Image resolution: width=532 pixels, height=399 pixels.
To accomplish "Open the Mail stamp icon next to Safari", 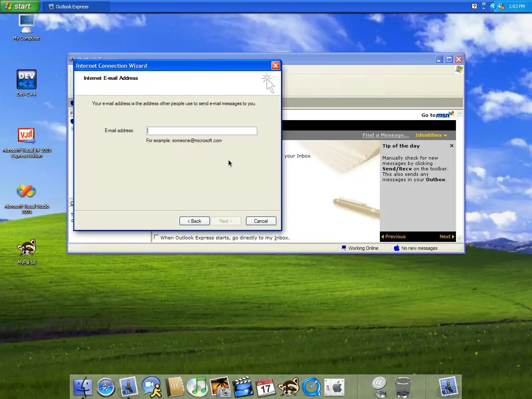I will click(128, 387).
